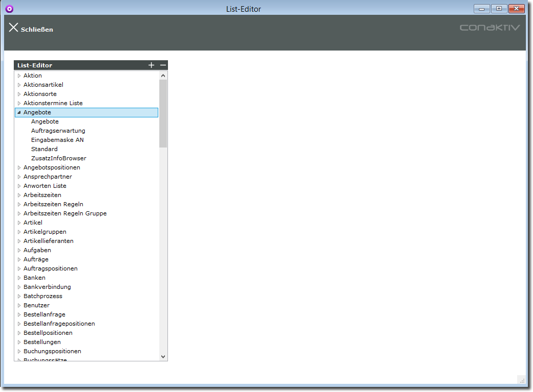Click the minus icon in List-Editor header

click(x=163, y=65)
